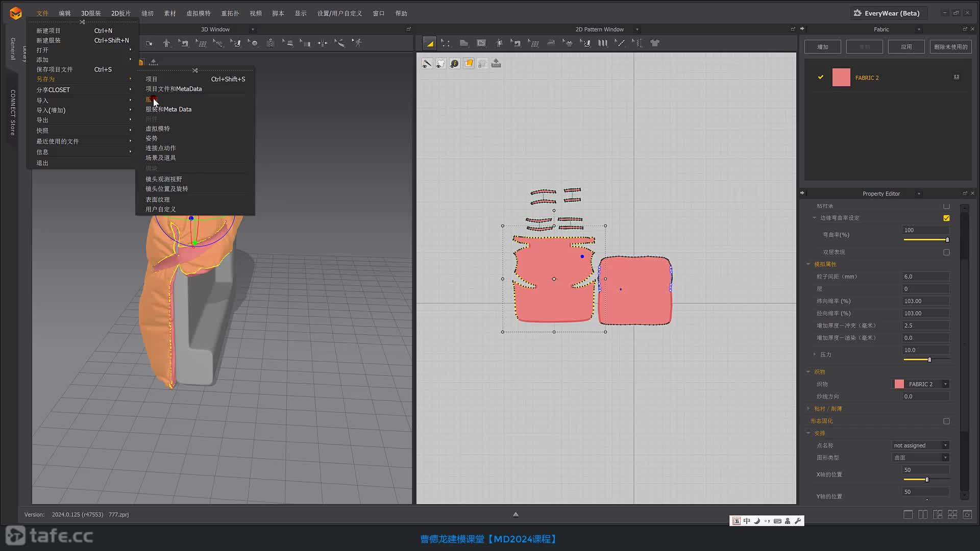Click the walking figure animation icon in 3D toolbar
The image size is (980, 551).
pyautogui.click(x=358, y=43)
